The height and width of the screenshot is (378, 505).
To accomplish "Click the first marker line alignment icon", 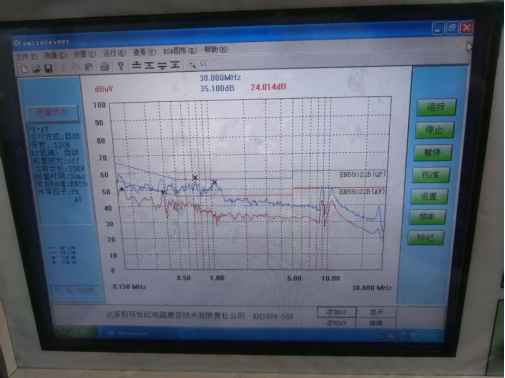I will [136, 65].
